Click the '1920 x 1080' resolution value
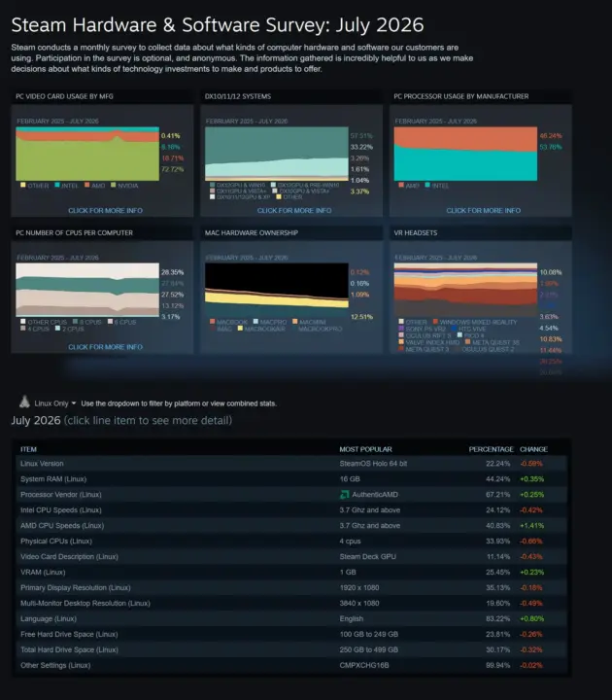 [x=359, y=587]
